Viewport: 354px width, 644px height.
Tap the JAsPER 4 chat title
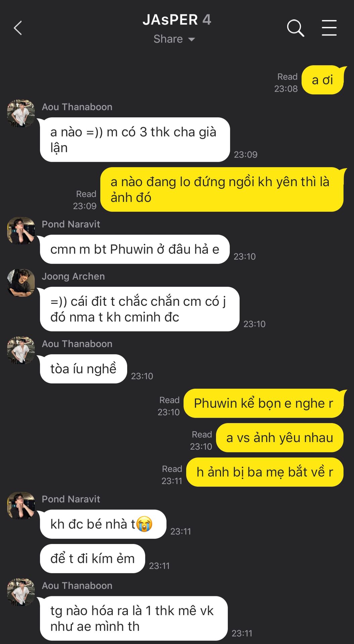click(x=177, y=20)
